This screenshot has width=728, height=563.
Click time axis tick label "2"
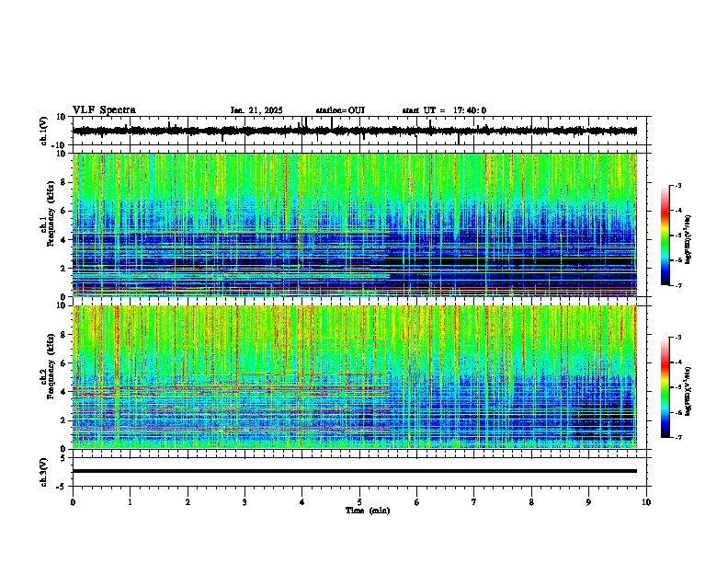coord(188,502)
